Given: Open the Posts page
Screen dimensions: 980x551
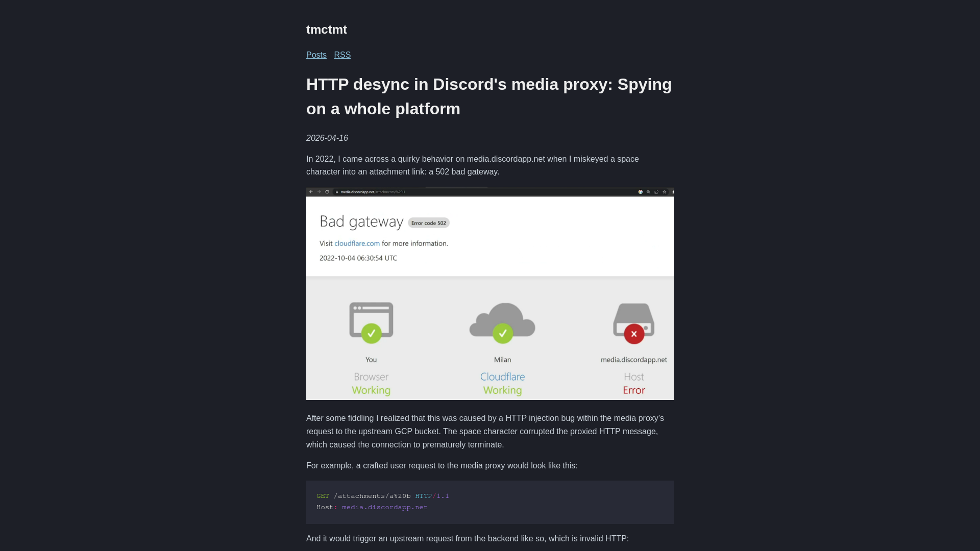Looking at the screenshot, I should coord(316,55).
